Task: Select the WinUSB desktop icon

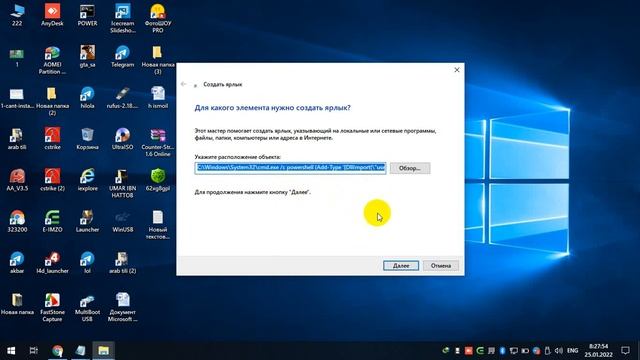Action: (x=122, y=222)
